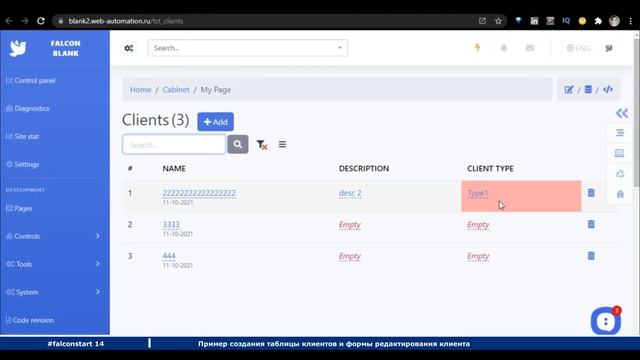Screen dimensions: 640x360
Task: Go to the Cabinet breadcrumb
Action: [176, 89]
